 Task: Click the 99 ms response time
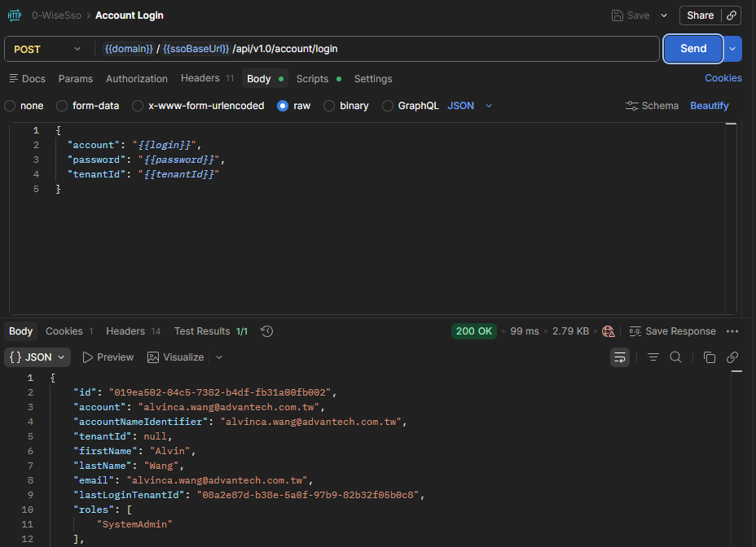(x=524, y=331)
